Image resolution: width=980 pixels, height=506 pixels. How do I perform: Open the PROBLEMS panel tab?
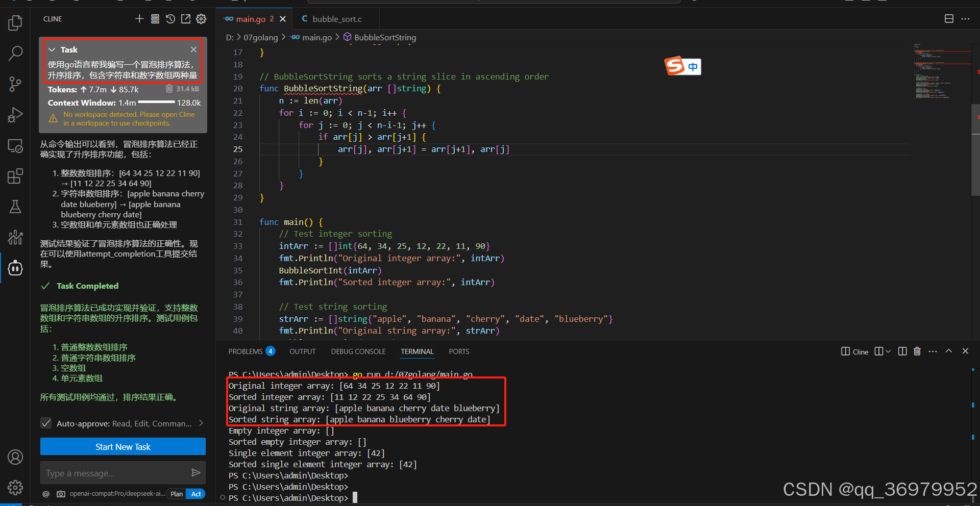[x=252, y=351]
